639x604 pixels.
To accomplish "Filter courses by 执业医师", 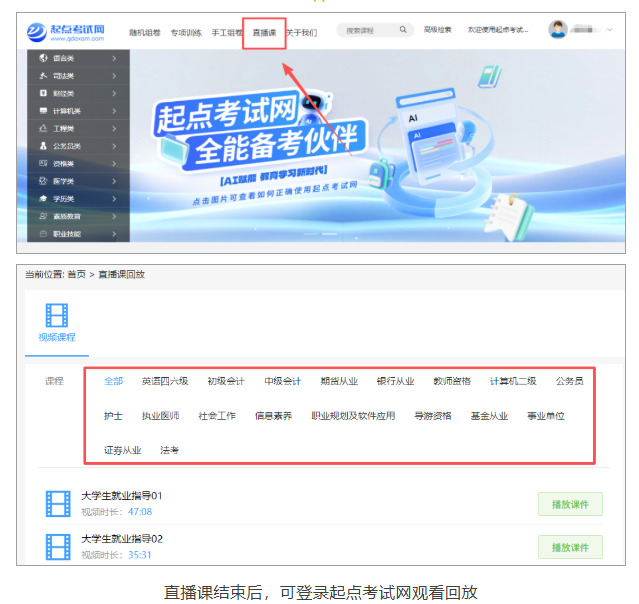I will coord(160,416).
